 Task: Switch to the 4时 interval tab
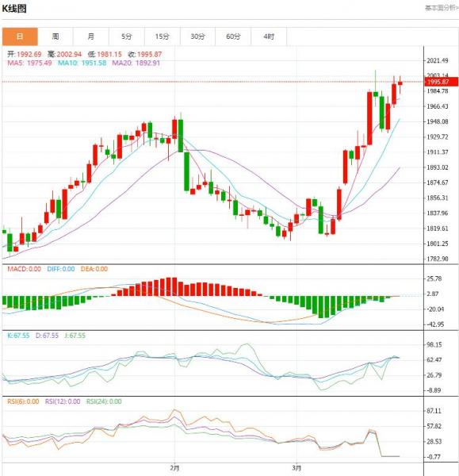269,36
